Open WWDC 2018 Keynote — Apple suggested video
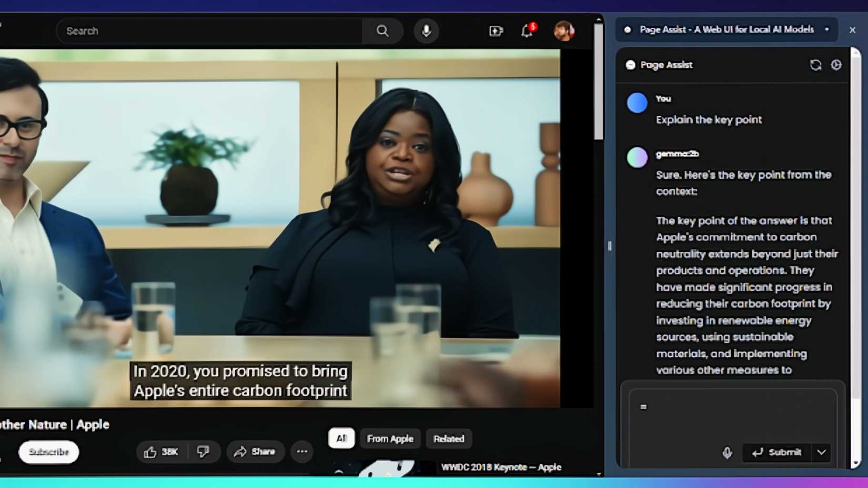The image size is (868, 488). pos(501,467)
